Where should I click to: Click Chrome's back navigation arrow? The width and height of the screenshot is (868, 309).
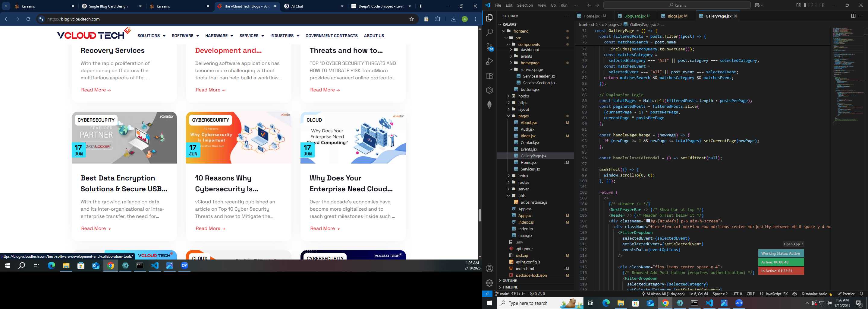(x=6, y=19)
